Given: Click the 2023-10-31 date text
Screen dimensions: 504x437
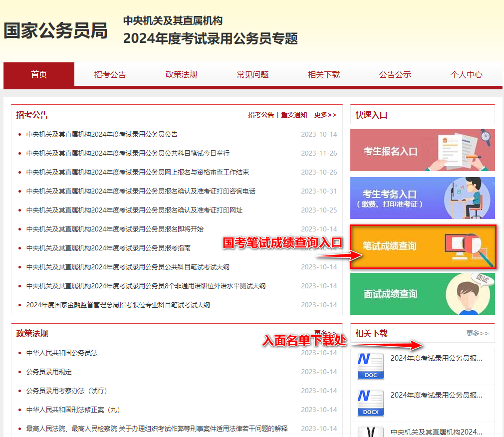Looking at the screenshot, I should pos(319,191).
